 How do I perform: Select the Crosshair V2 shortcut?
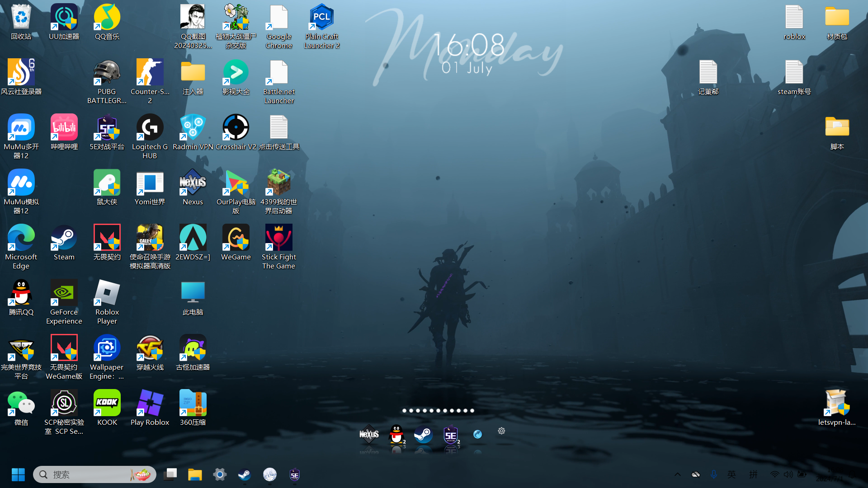coord(236,132)
